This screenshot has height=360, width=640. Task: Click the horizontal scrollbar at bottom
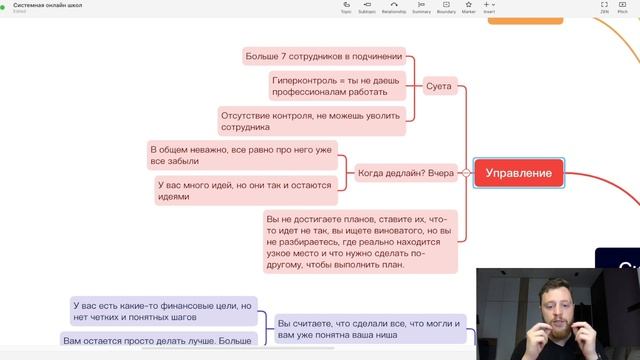[x=238, y=349]
